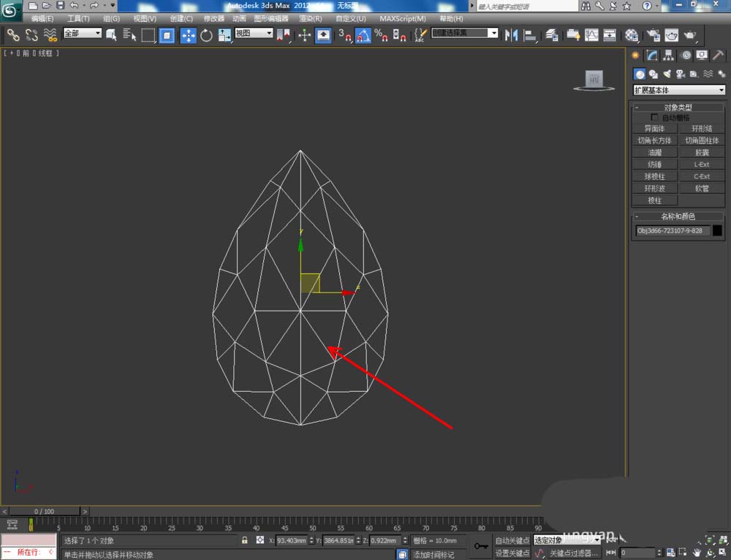The image size is (731, 560).
Task: Choose the Cameras category icon
Action: (680, 74)
